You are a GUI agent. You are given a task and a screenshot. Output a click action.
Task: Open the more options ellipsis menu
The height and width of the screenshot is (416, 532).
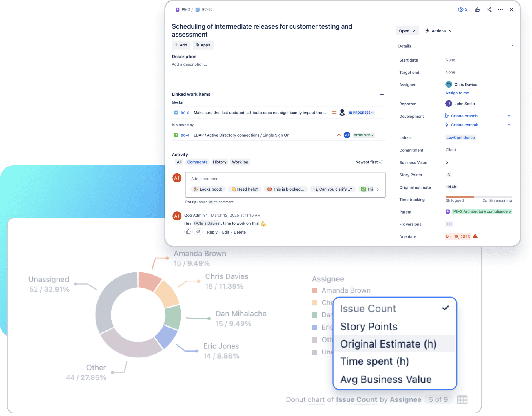point(500,9)
